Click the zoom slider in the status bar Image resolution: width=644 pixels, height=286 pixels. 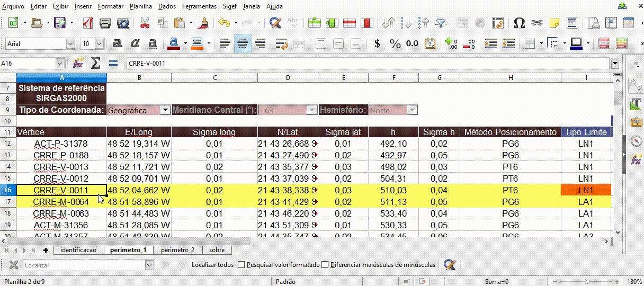tap(586, 282)
